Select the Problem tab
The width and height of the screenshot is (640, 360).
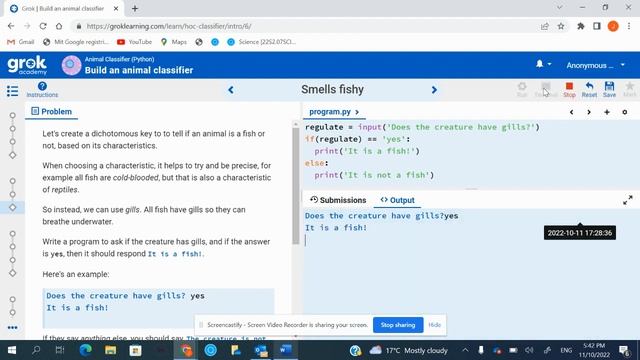point(51,111)
